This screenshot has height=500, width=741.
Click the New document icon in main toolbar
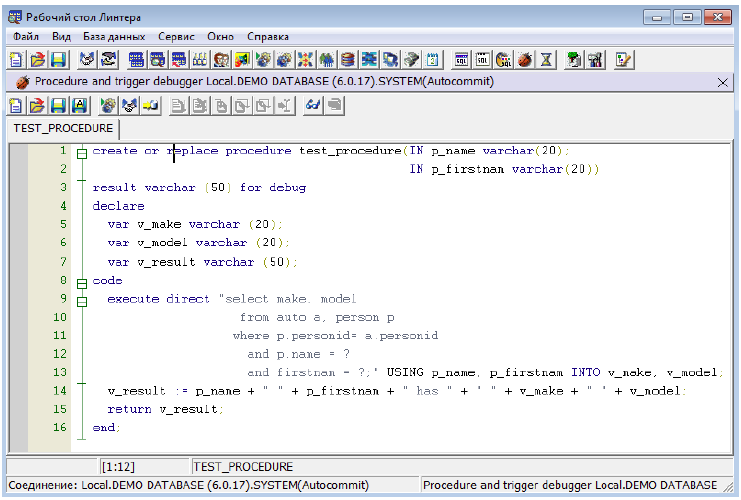click(x=16, y=59)
